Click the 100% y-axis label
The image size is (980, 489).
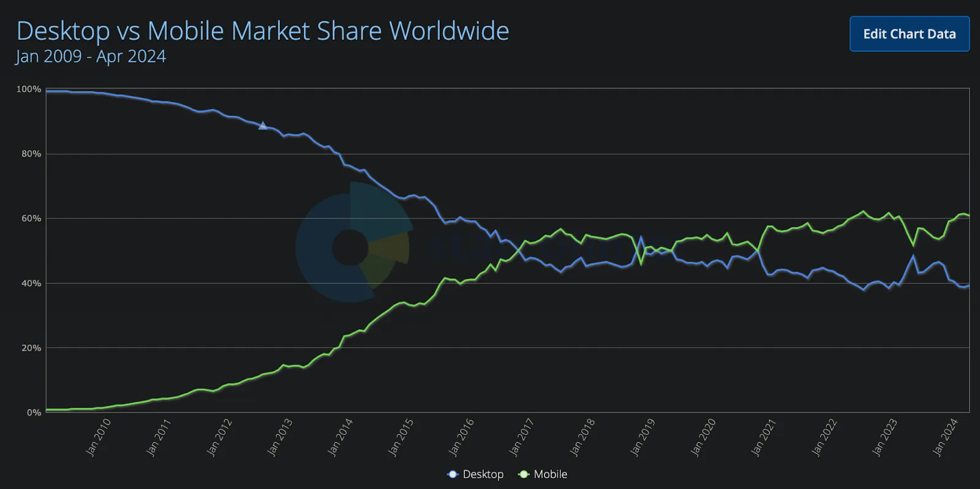(29, 89)
